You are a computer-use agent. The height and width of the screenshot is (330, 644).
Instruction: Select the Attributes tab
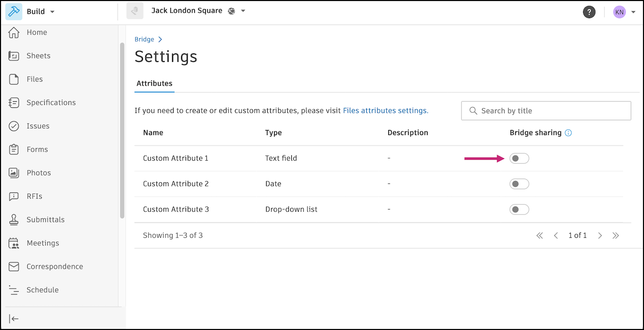154,84
